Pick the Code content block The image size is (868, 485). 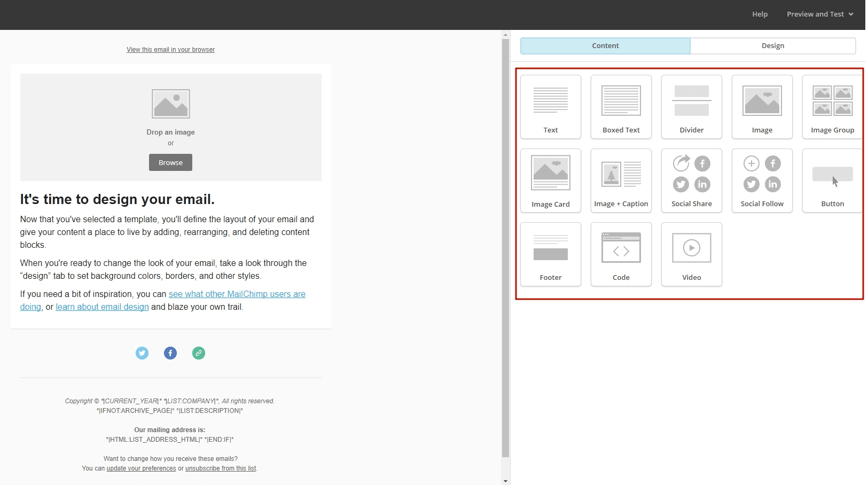pos(621,254)
